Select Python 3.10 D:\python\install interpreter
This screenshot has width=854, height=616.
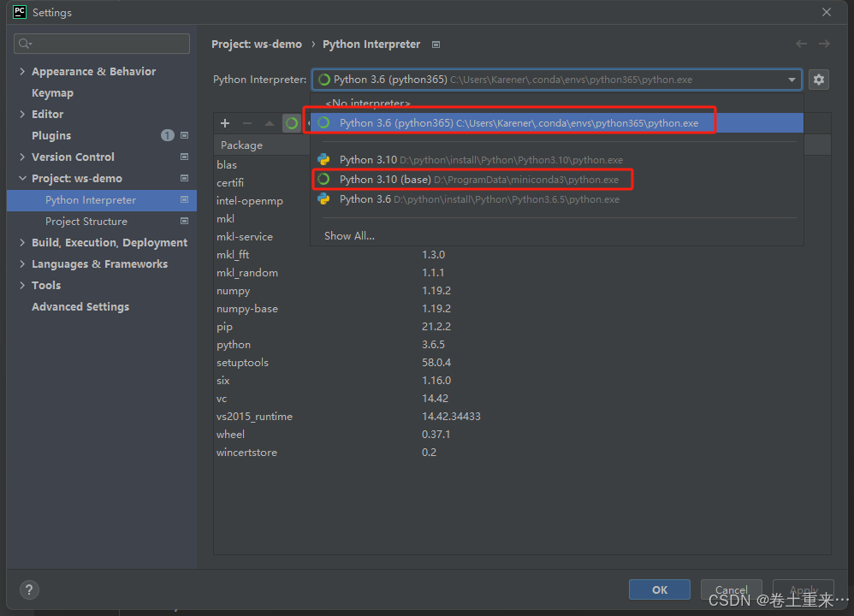point(556,160)
